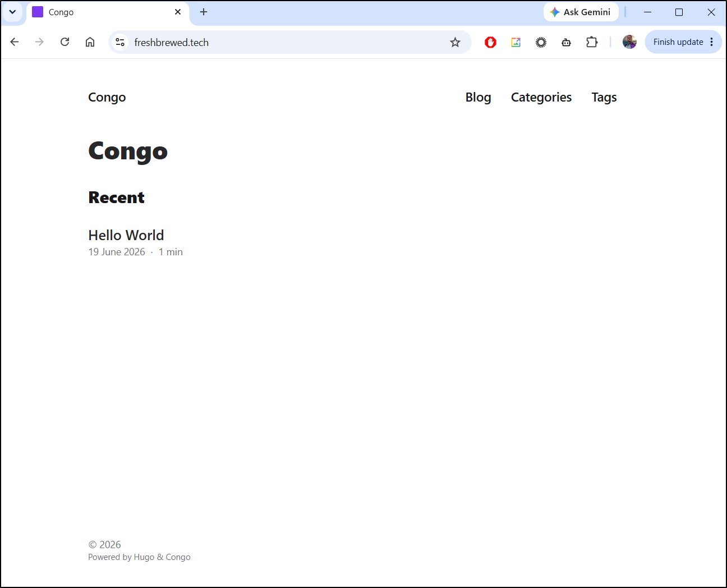Open the robot extension icon
This screenshot has width=727, height=588.
click(567, 42)
